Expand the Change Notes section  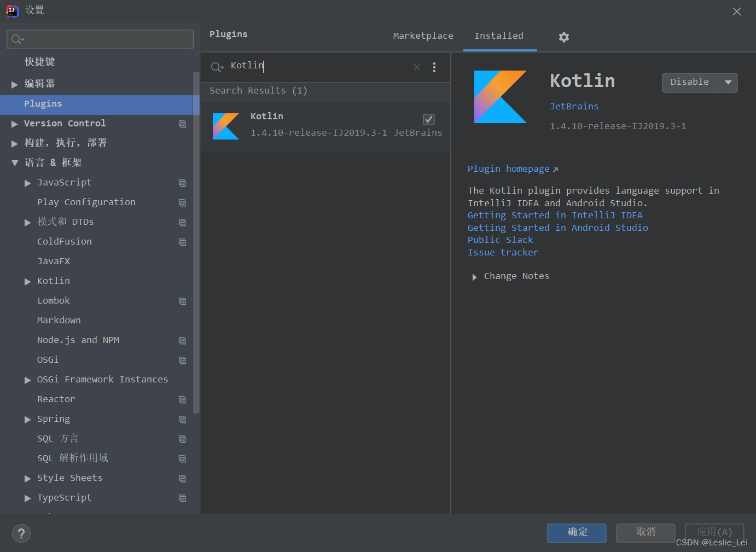[474, 277]
